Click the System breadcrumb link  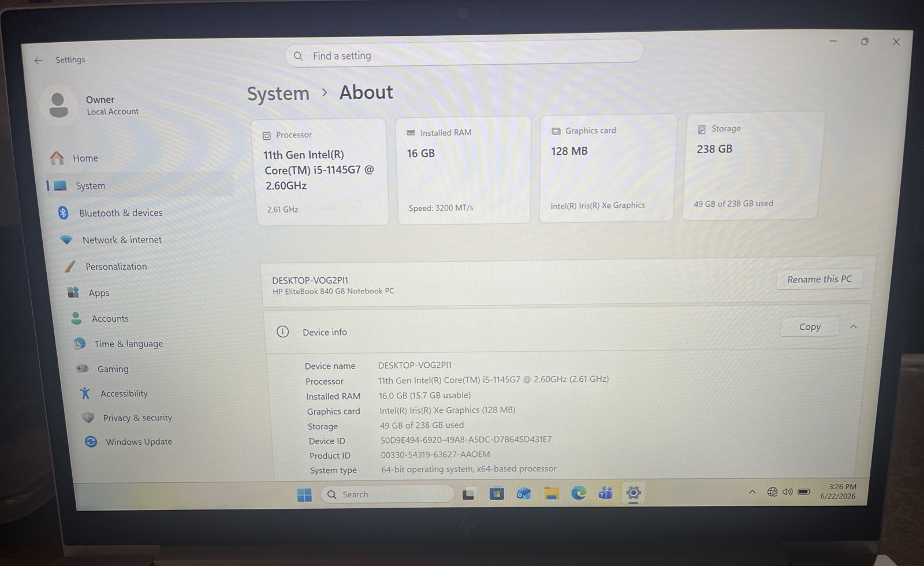tap(278, 94)
